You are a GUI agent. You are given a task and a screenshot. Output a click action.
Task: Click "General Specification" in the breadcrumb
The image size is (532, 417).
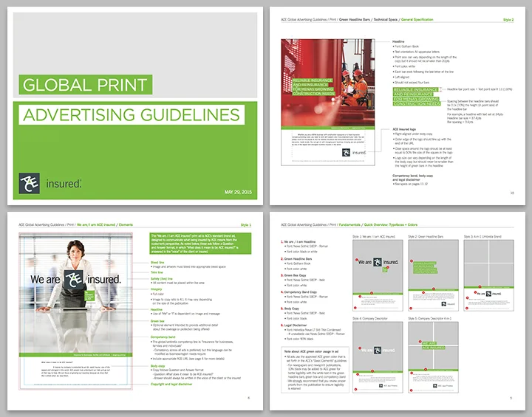pos(417,20)
